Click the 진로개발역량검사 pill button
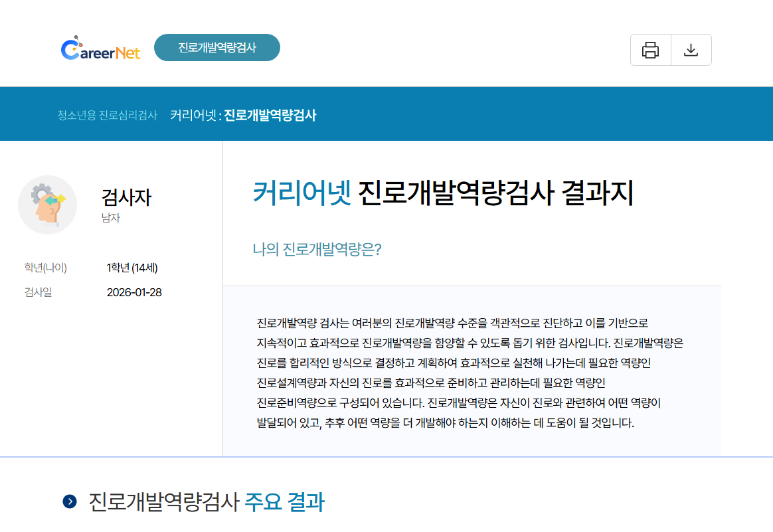Image resolution: width=773 pixels, height=532 pixels. (217, 47)
